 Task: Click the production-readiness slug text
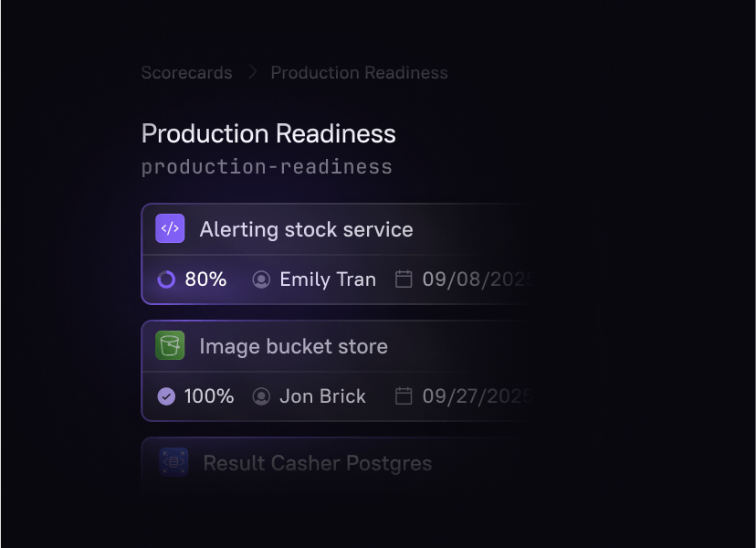[x=267, y=167]
